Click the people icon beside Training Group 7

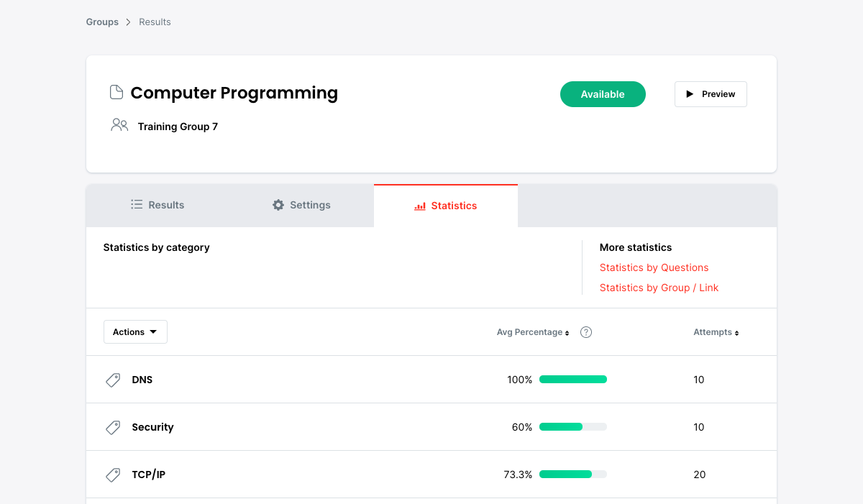tap(119, 125)
